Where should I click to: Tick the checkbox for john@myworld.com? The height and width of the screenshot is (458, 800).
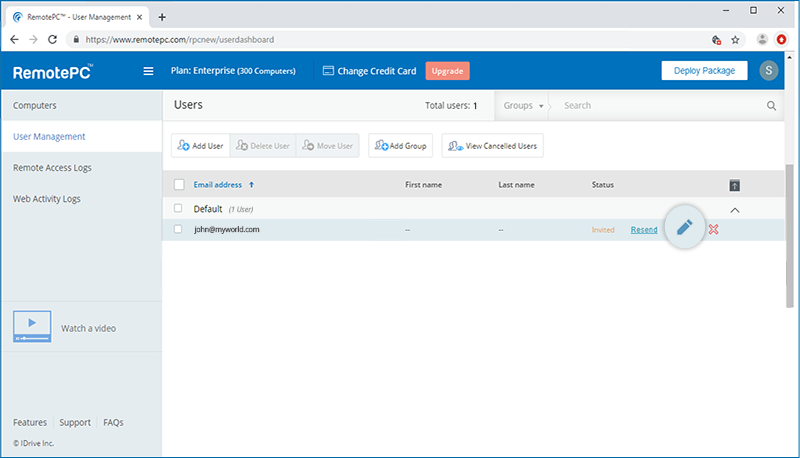pos(178,229)
